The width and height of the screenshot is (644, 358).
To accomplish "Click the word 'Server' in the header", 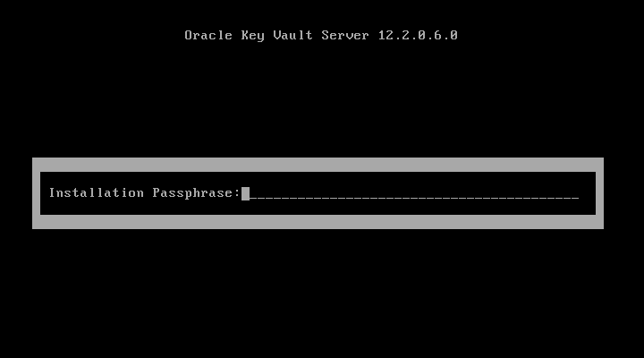I will 345,35.
